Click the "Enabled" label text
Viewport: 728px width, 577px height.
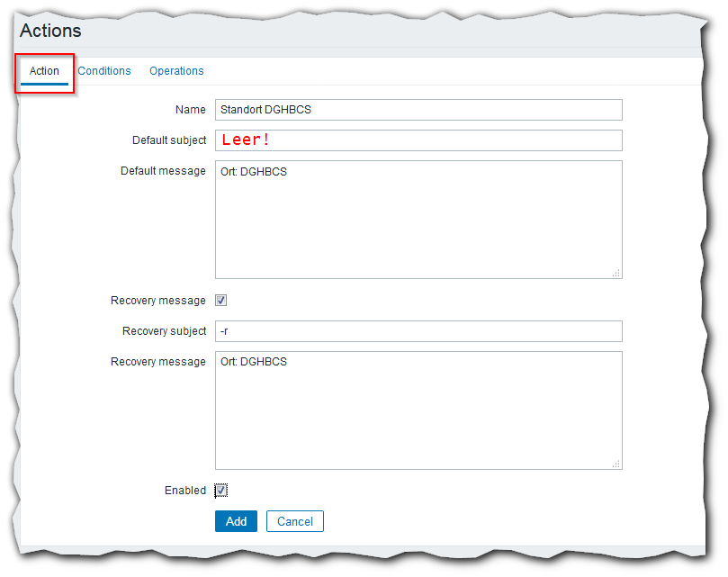click(x=184, y=491)
